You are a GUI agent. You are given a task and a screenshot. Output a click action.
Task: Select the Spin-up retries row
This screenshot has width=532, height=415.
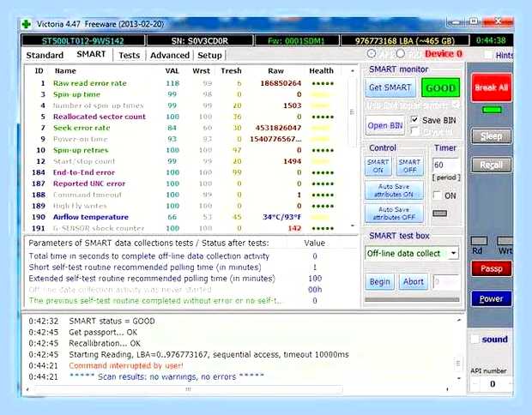[184, 151]
